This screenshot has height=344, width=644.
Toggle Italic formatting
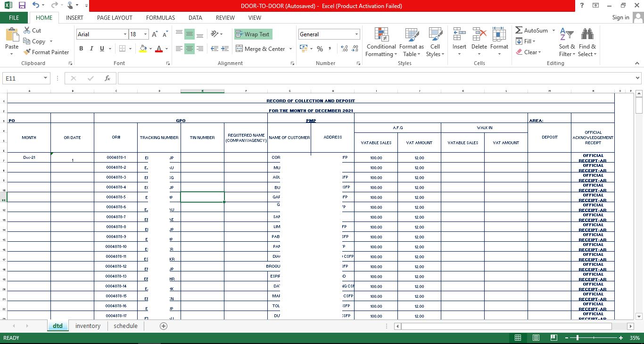[91, 49]
